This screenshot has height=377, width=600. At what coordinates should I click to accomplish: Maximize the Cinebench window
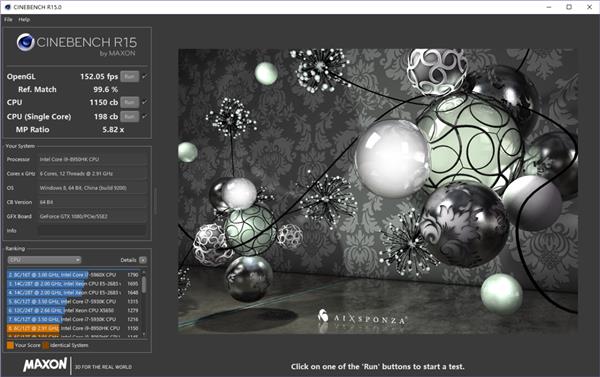(569, 7)
